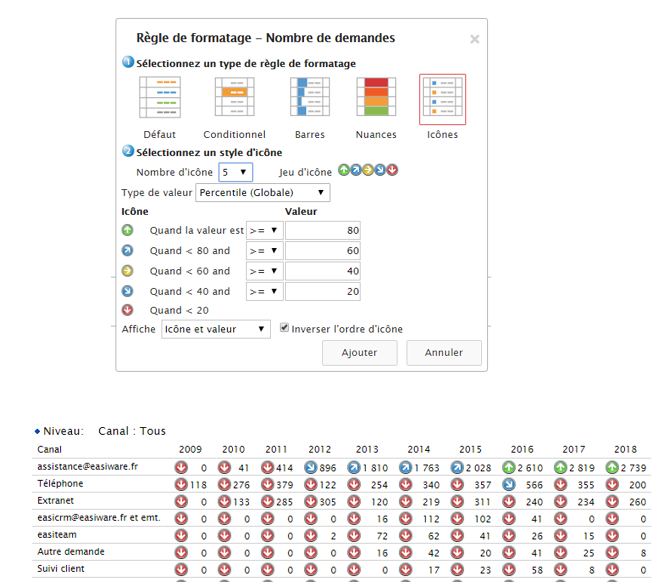Select the Barres formatting type icon
The image size is (662, 588).
(309, 99)
